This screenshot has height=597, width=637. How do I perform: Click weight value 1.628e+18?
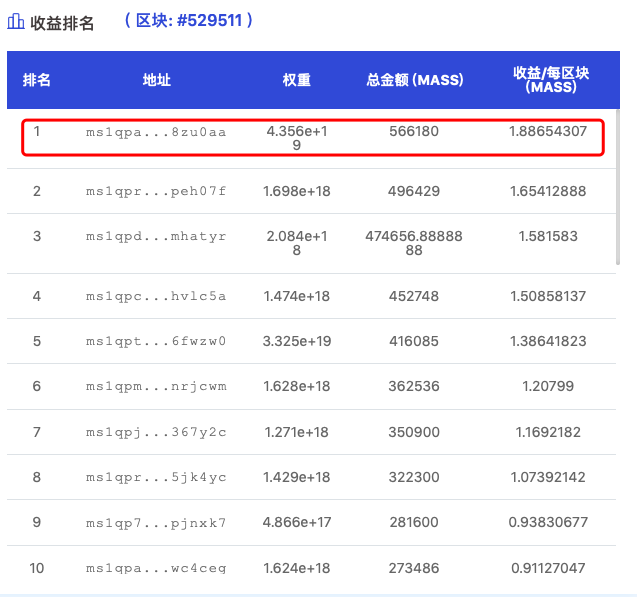(297, 386)
